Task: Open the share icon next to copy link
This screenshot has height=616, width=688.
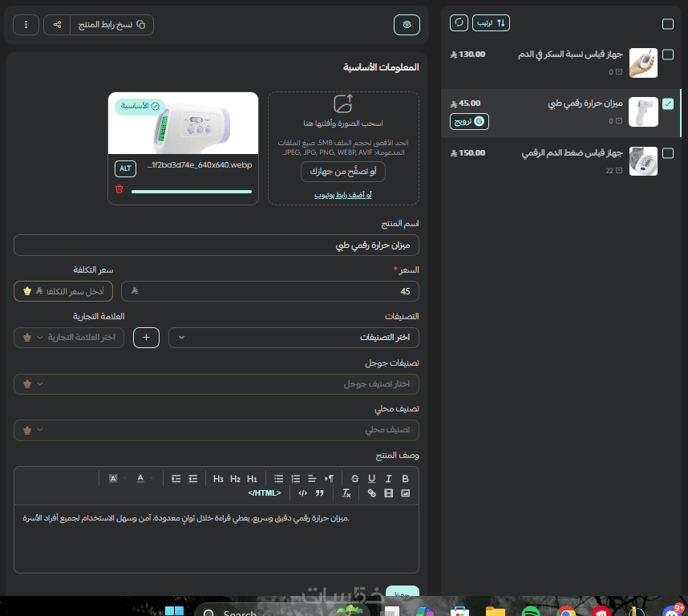Action: click(57, 25)
